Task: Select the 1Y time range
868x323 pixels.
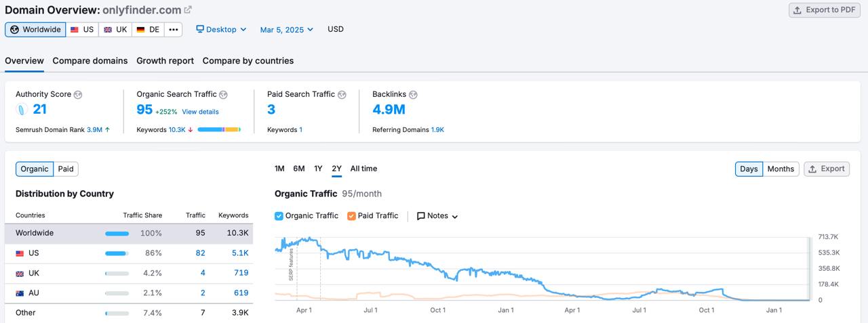Action: [318, 169]
